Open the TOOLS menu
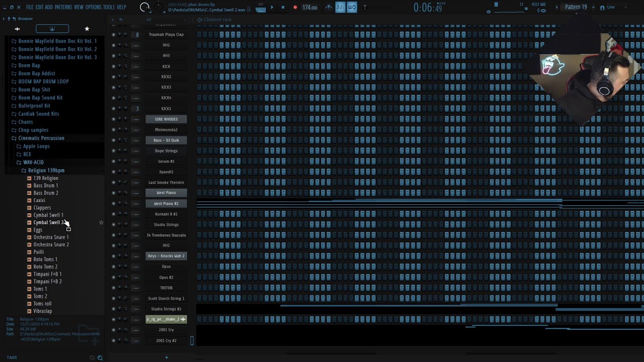The width and height of the screenshot is (644, 362). click(x=109, y=7)
